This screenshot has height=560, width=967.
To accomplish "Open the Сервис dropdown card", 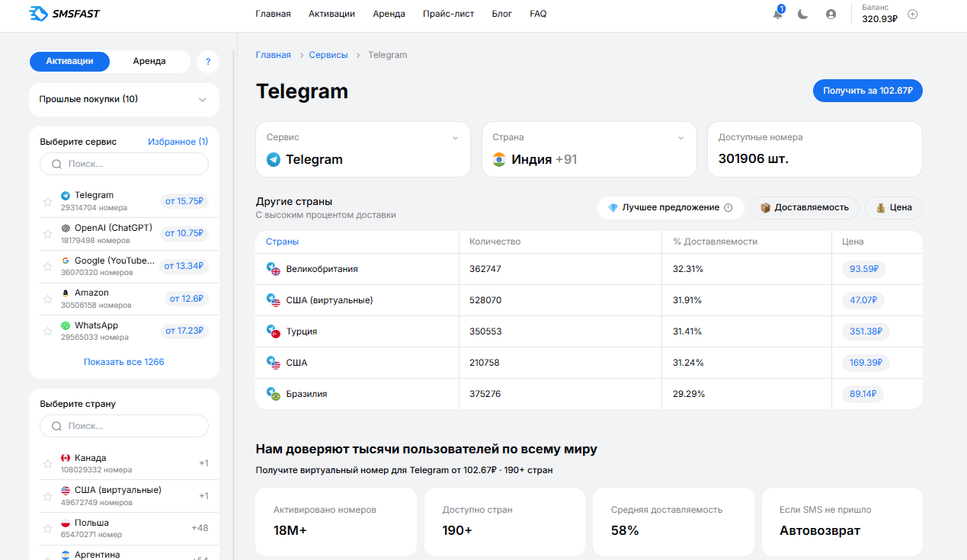I will point(363,149).
